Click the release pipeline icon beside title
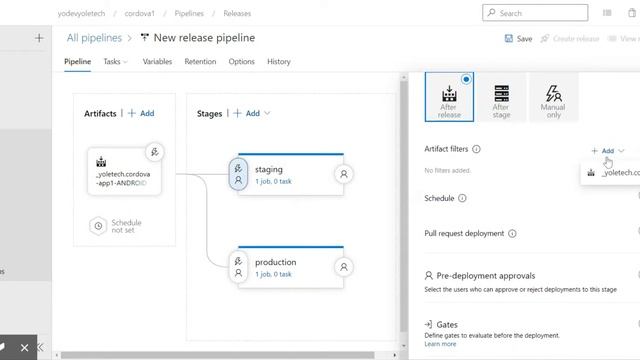Viewport: 640px width, 360px height. pyautogui.click(x=144, y=38)
